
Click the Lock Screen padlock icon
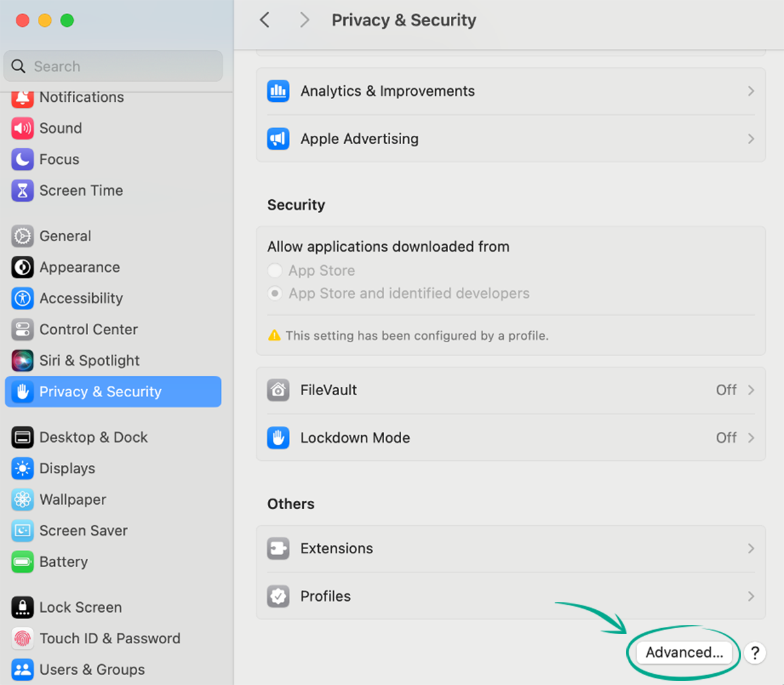pos(22,607)
